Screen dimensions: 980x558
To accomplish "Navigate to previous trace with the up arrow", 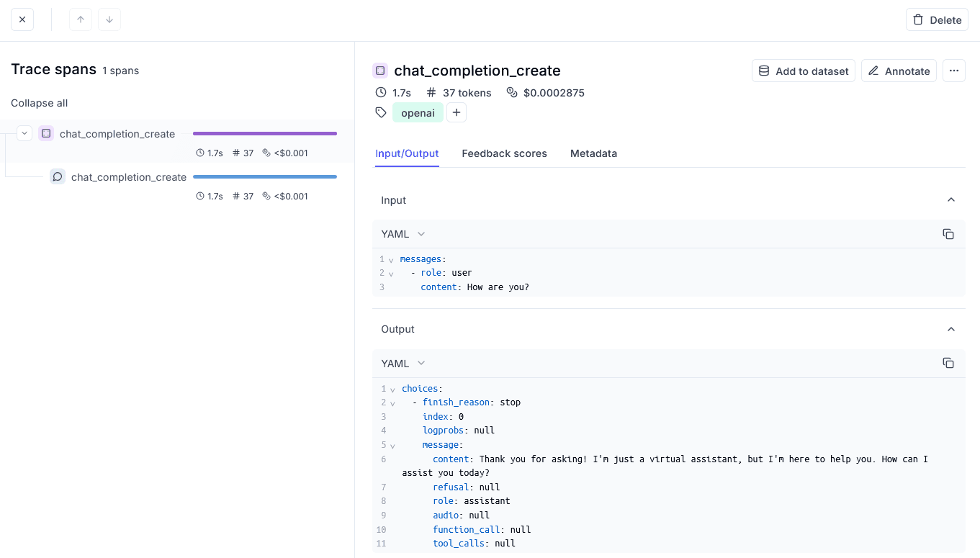I will (x=80, y=19).
